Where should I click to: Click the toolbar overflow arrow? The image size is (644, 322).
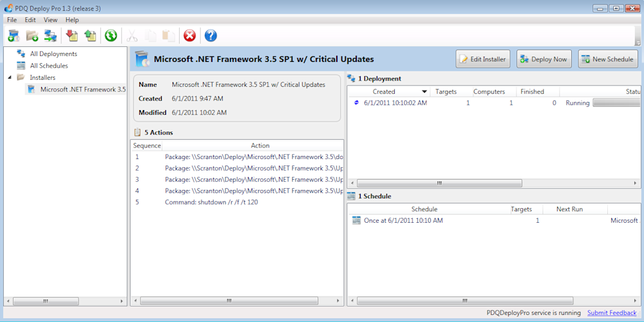[638, 43]
